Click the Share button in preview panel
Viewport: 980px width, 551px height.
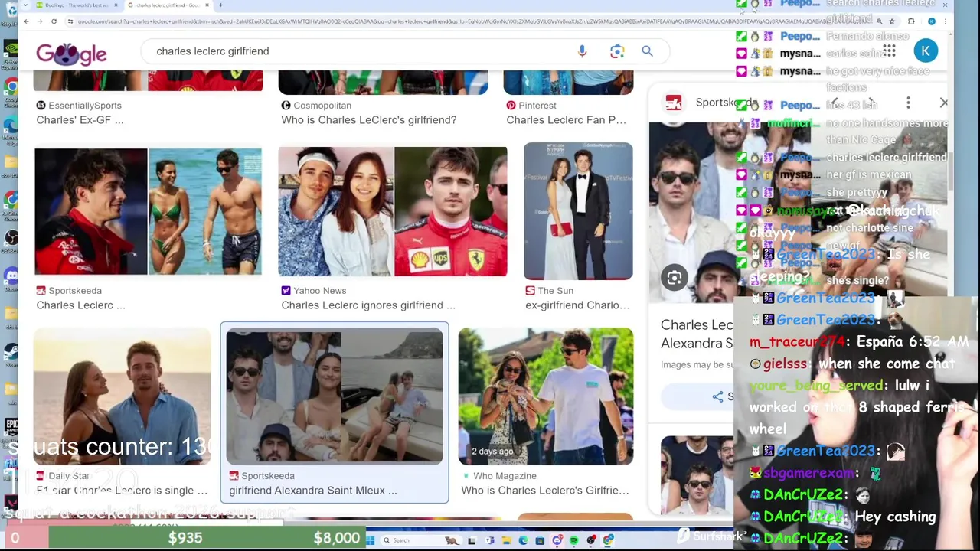pos(724,396)
